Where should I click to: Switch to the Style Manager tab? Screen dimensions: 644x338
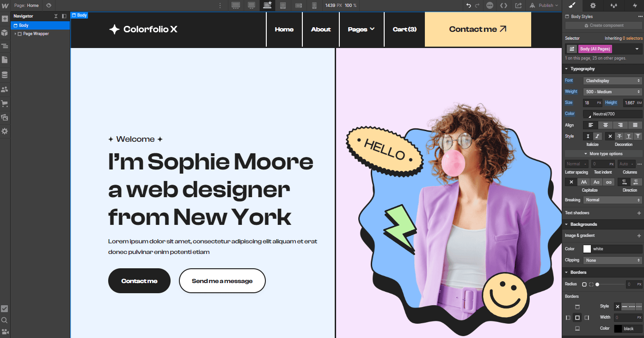point(571,6)
